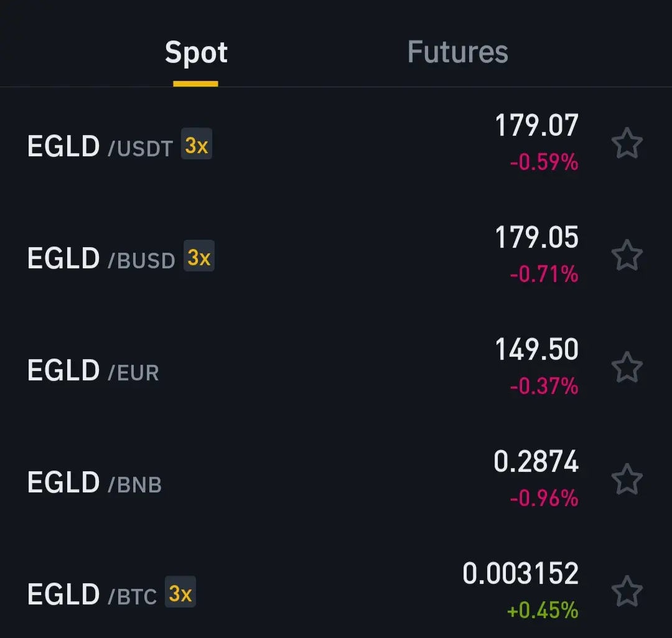This screenshot has height=638, width=672.
Task: Toggle favorite star for EGLD/BUSD
Action: click(x=627, y=256)
